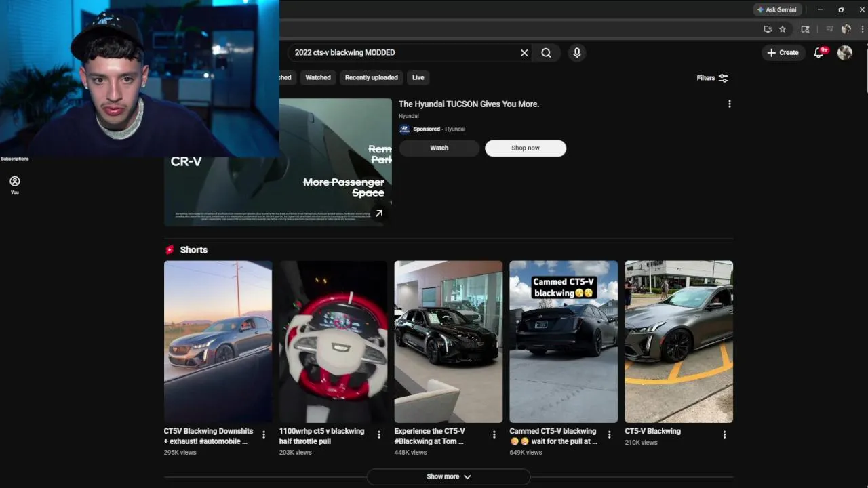Open the Cammed CT5-V blackwing short thumbnail

pyautogui.click(x=564, y=342)
